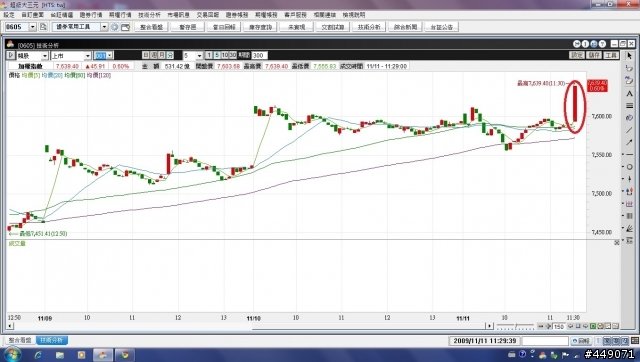Image resolution: width=640 pixels, height=362 pixels.
Task: Click the last icon in the bottom chart toolbar
Action: point(616,326)
